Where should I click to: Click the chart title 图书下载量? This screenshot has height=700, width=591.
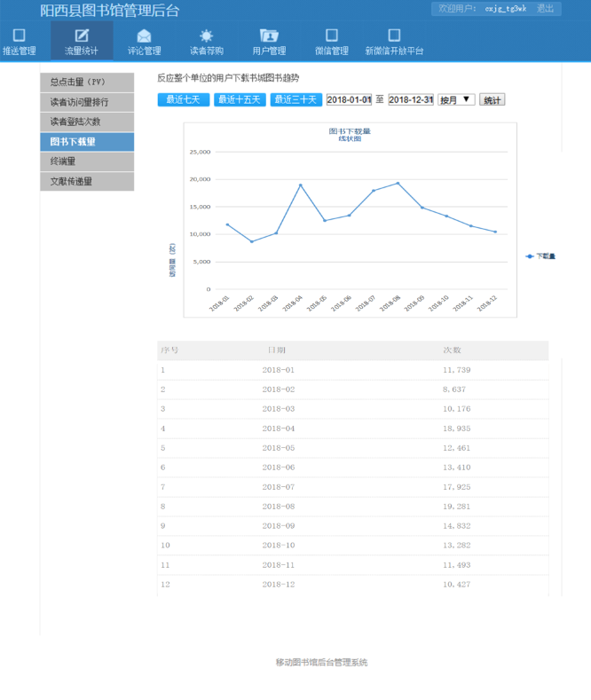tap(350, 131)
